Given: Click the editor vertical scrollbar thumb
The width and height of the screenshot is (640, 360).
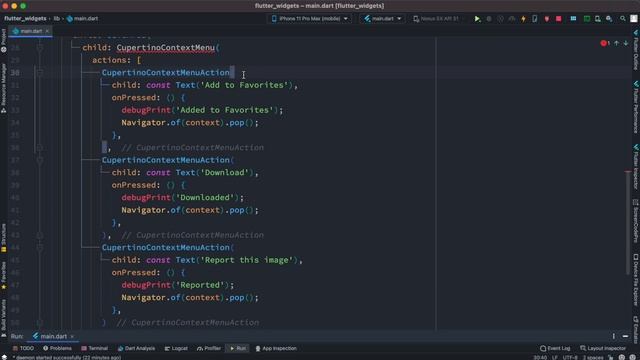Looking at the screenshot, I should 628,222.
